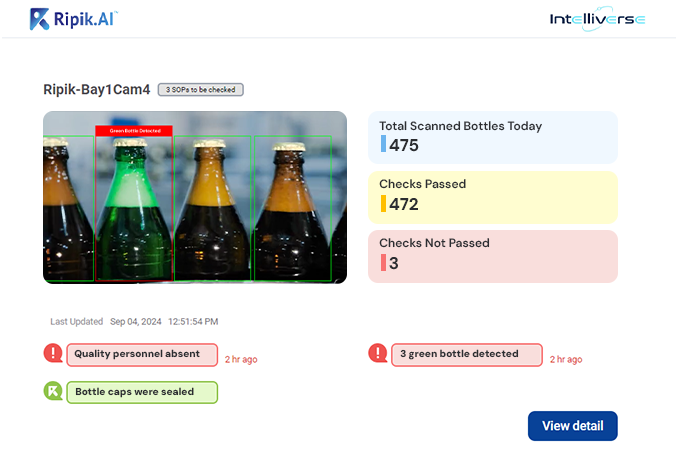Image resolution: width=676 pixels, height=458 pixels.
Task: Click the blue bar indicator next to 475
Action: coord(383,144)
